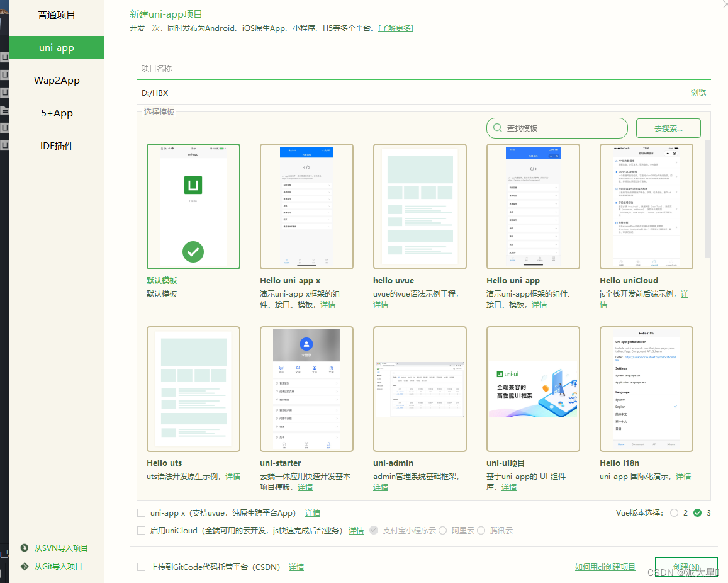The height and width of the screenshot is (583, 728).
Task: Click the template list vertical scrollbar
Action: point(708,199)
